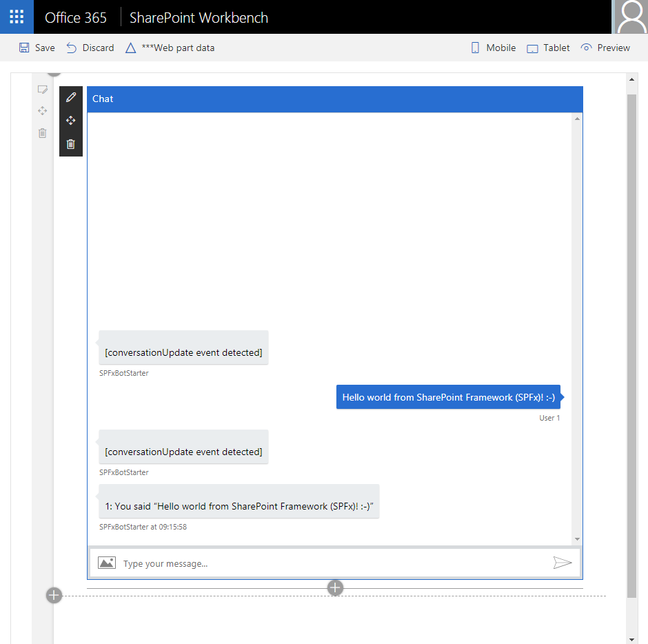Focus the Type your message input field
Image resolution: width=648 pixels, height=644 pixels.
(331, 563)
